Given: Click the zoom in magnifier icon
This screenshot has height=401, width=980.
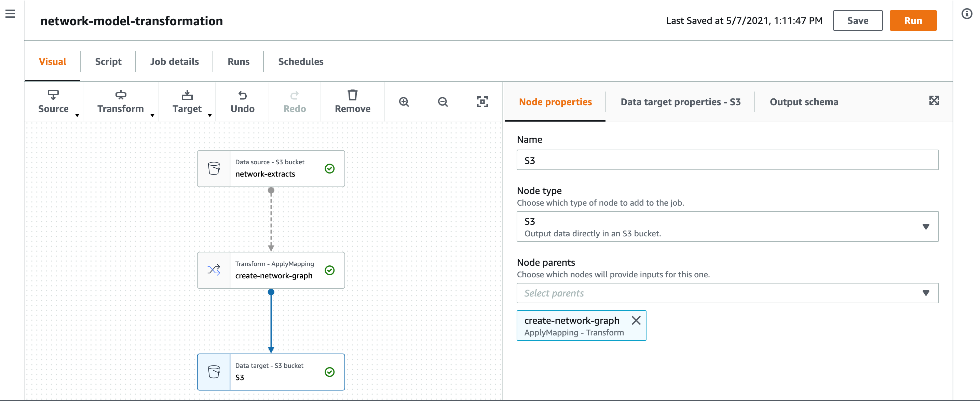Looking at the screenshot, I should (404, 102).
